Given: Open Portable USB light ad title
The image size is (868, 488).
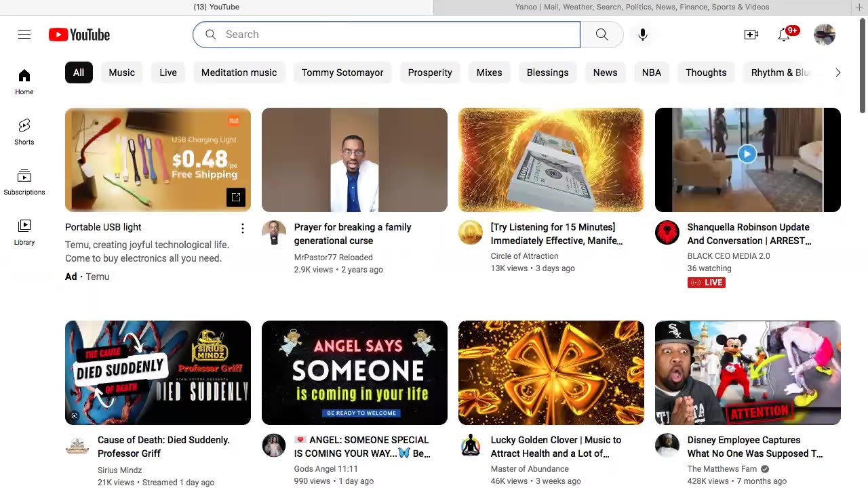Looking at the screenshot, I should [x=103, y=227].
